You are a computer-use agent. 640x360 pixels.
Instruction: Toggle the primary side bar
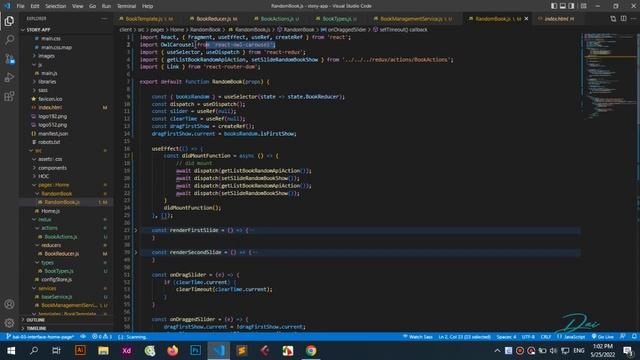click(554, 6)
